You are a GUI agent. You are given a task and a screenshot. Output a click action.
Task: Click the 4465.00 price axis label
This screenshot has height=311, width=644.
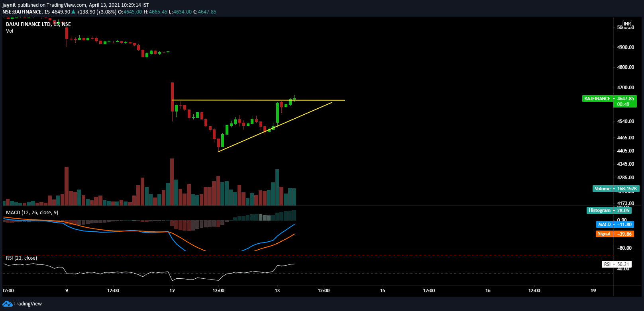pyautogui.click(x=625, y=138)
